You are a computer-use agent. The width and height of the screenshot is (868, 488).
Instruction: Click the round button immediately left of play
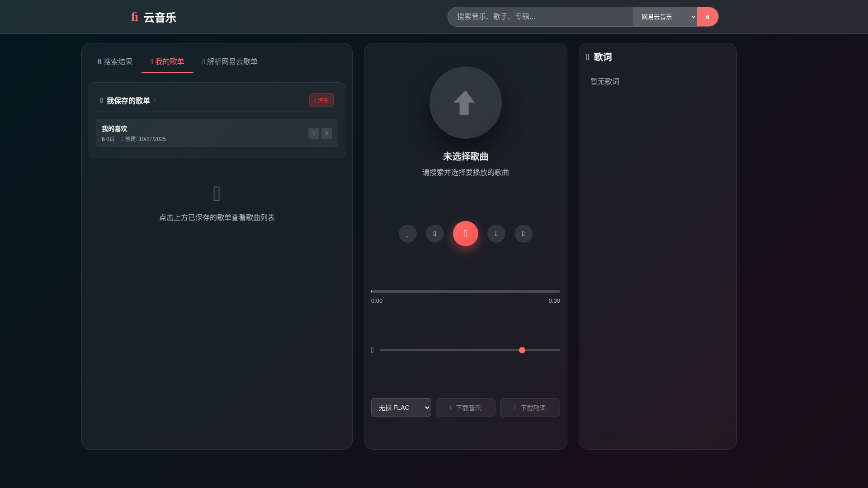click(x=434, y=234)
